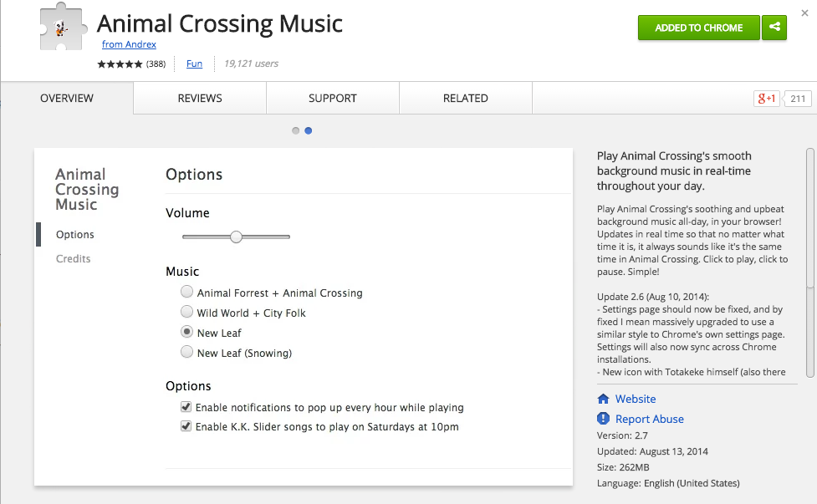Open the 'from Andrex' developer link

(x=129, y=44)
